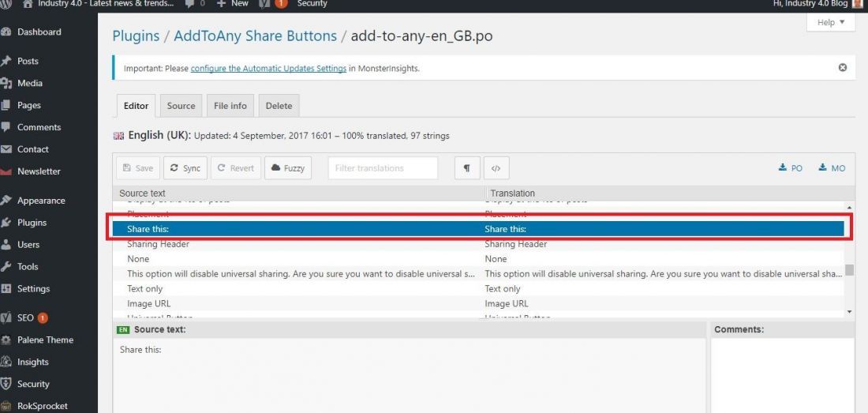Open the Tools menu item
Image resolution: width=868 pixels, height=413 pixels.
click(28, 267)
